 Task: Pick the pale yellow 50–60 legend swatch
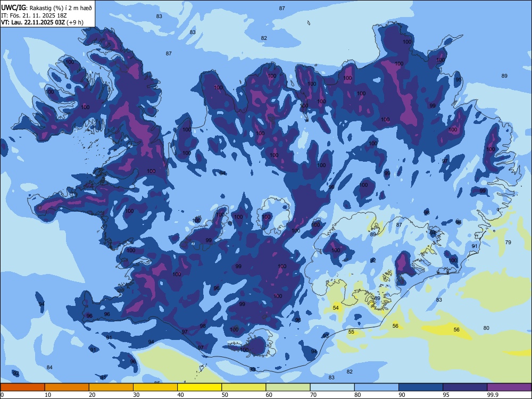[244, 387]
